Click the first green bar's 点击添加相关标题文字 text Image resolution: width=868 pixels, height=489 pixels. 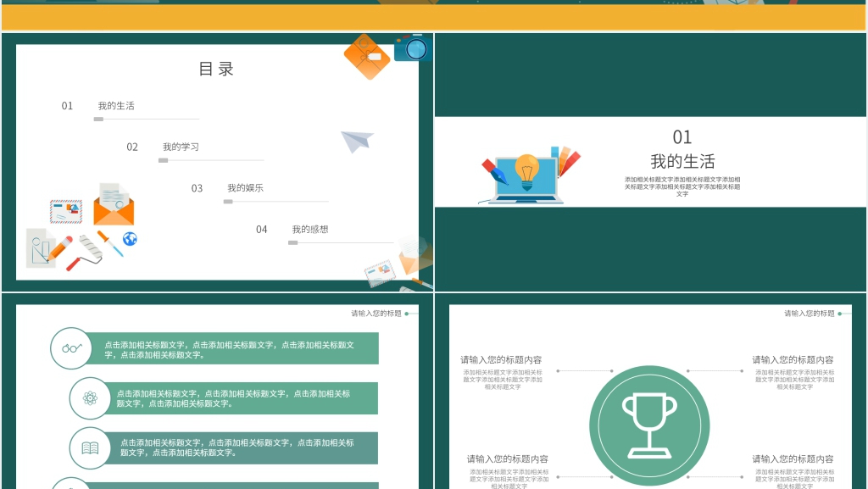click(229, 350)
